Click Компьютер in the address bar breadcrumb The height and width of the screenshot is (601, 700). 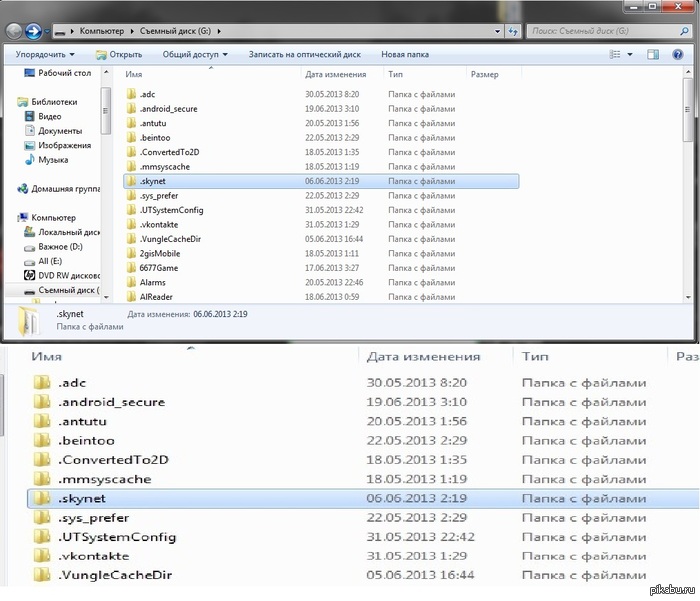(x=103, y=32)
